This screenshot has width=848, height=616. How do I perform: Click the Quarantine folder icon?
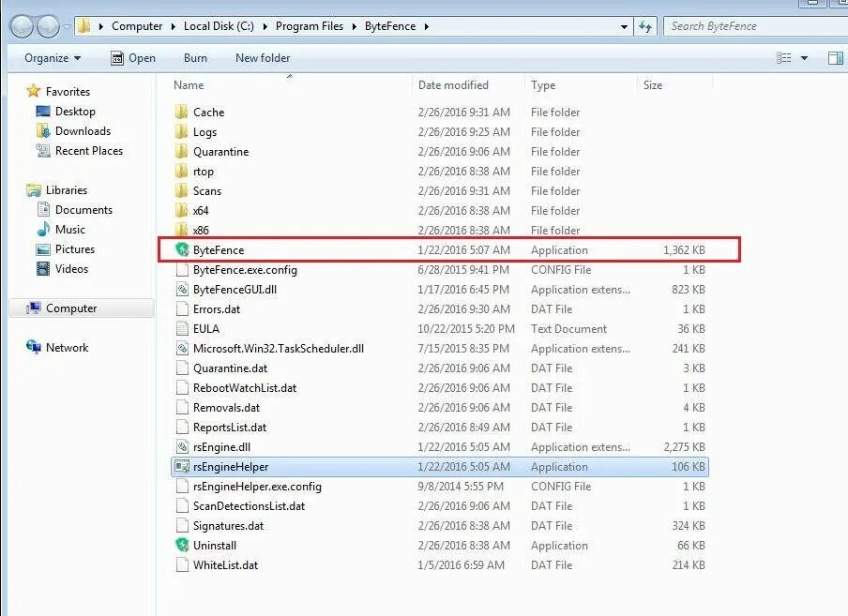(182, 151)
